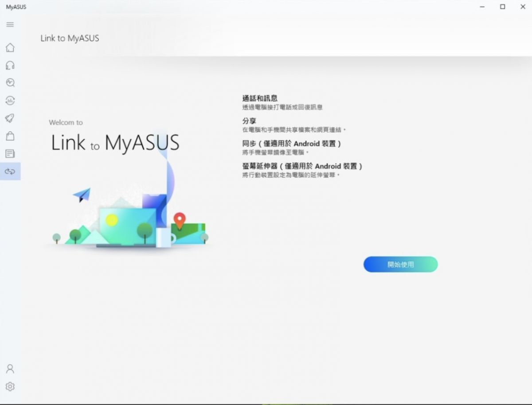Open Customer Support headset icon
Viewport: 532px width, 405px height.
pos(10,66)
